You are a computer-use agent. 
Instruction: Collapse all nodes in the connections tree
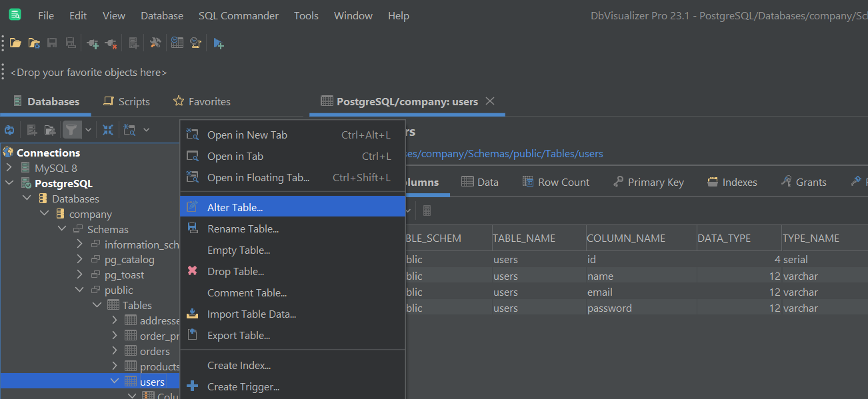(x=107, y=129)
